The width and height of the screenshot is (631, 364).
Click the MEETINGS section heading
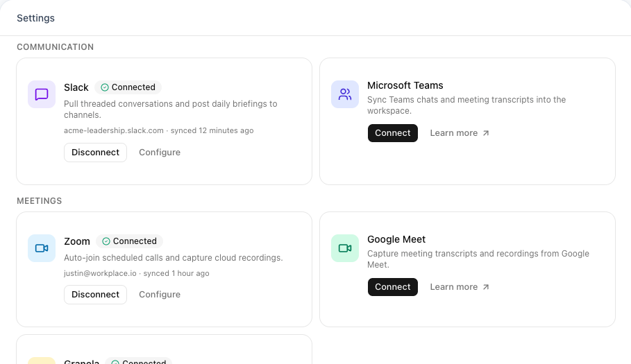[x=40, y=201]
